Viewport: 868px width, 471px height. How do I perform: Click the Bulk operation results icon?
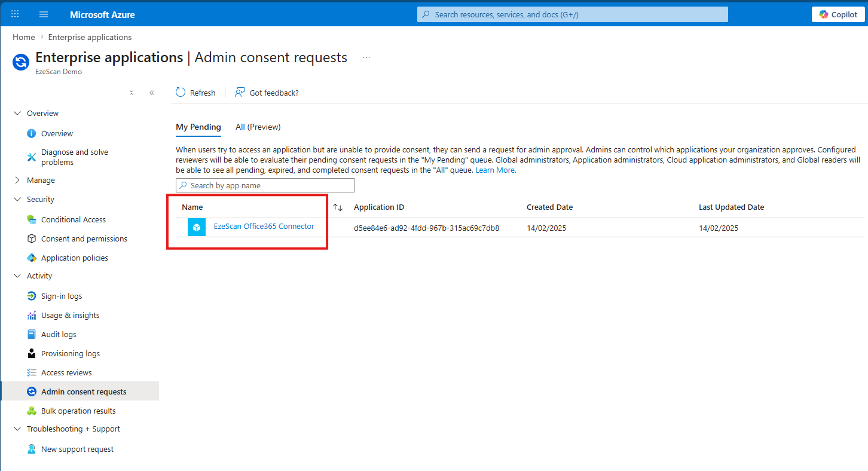(32, 411)
